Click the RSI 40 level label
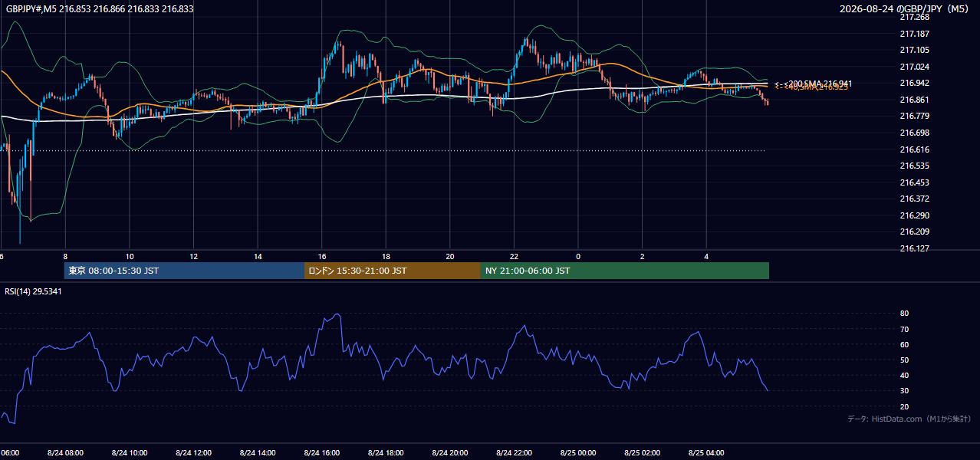 click(904, 375)
